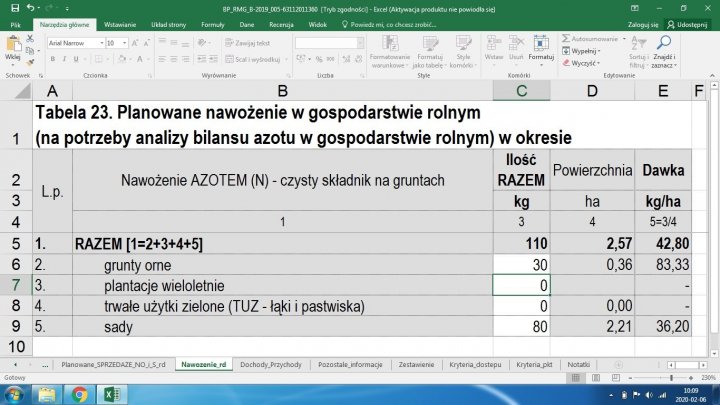Screen dimensions: 720x405
Task: Click the Usuń cells icon
Action: point(516,44)
